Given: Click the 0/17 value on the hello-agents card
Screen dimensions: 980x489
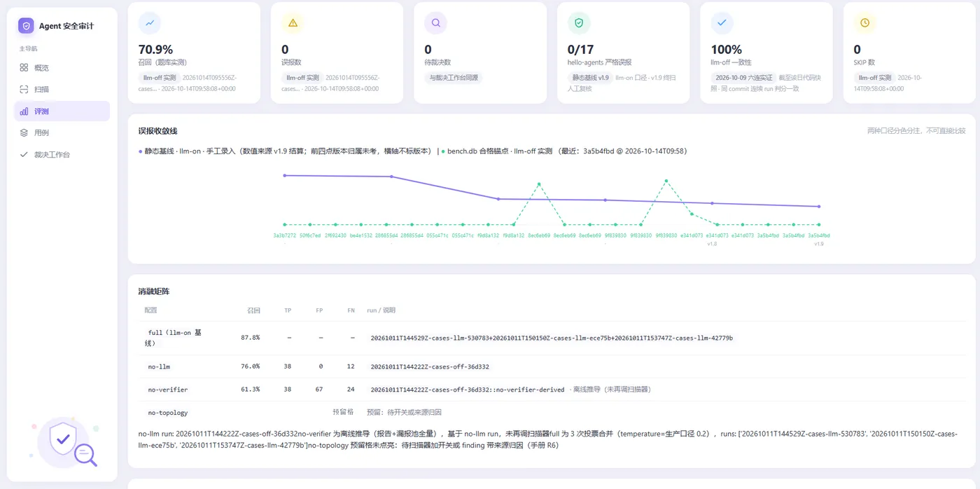Looking at the screenshot, I should pos(580,50).
